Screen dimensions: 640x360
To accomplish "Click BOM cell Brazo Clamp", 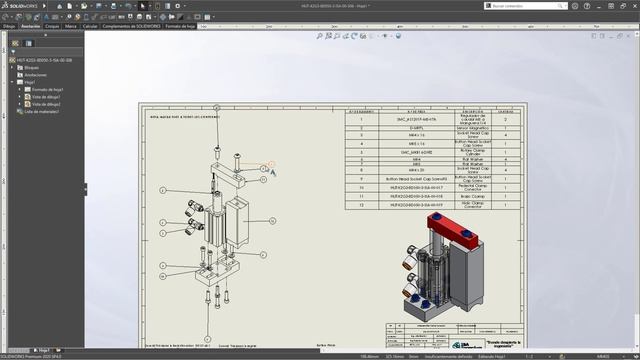I will click(x=473, y=196).
